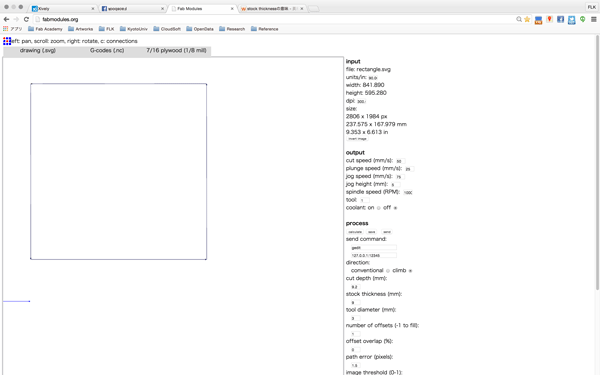This screenshot has height=375, width=600.
Task: Open the drawing (.svg) input format menu
Action: tap(38, 51)
